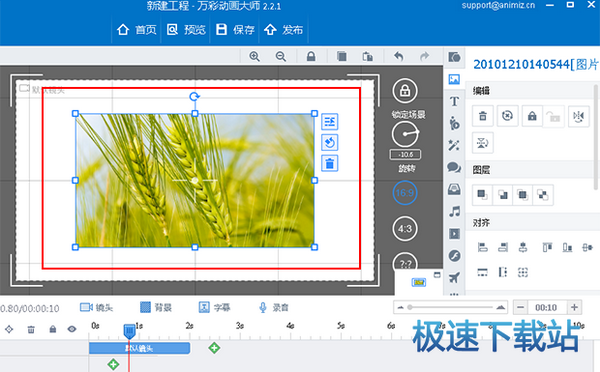Bring layer to front icon
Image resolution: width=600 pixels, height=372 pixels.
(x=482, y=195)
